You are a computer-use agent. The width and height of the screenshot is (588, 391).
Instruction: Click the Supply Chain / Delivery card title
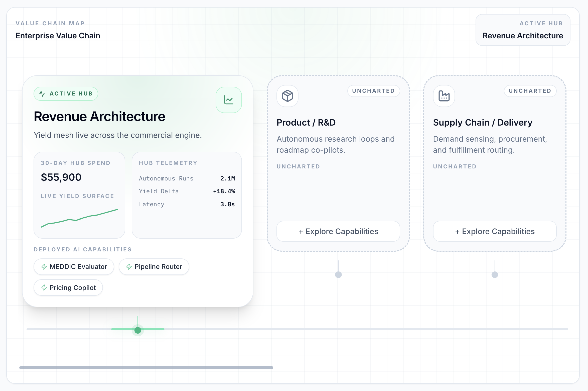pyautogui.click(x=483, y=123)
